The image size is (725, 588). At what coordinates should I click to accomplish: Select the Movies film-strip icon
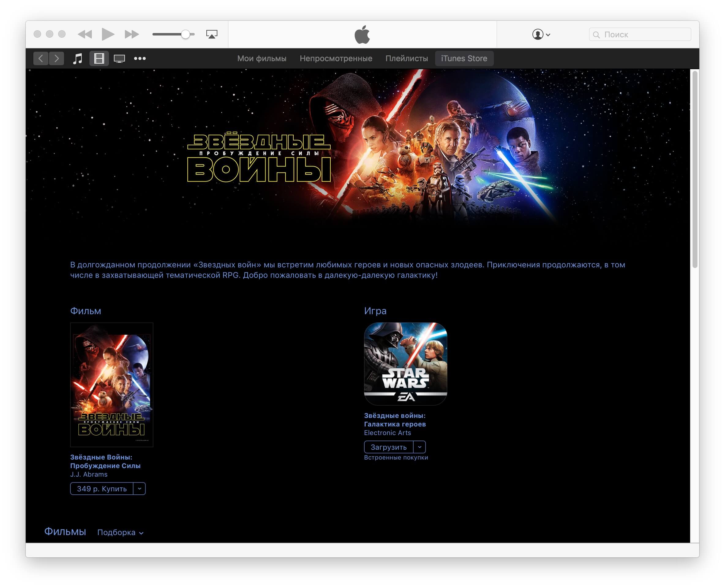[x=99, y=59]
